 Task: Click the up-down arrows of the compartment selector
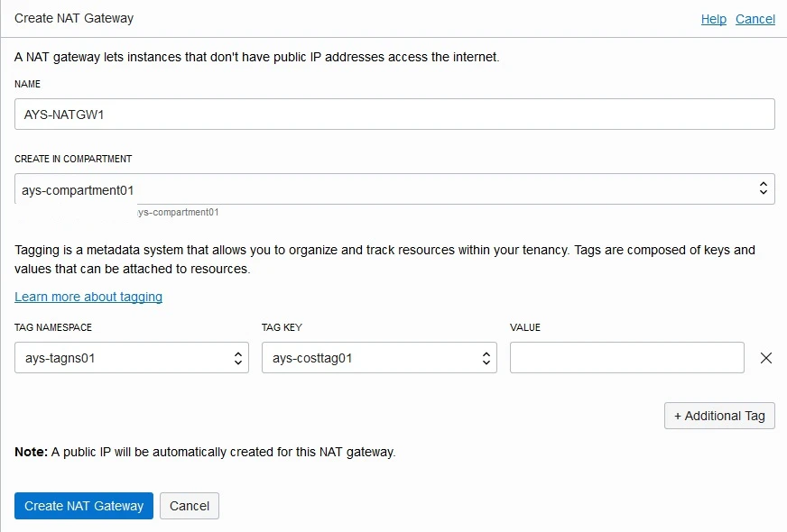(764, 188)
